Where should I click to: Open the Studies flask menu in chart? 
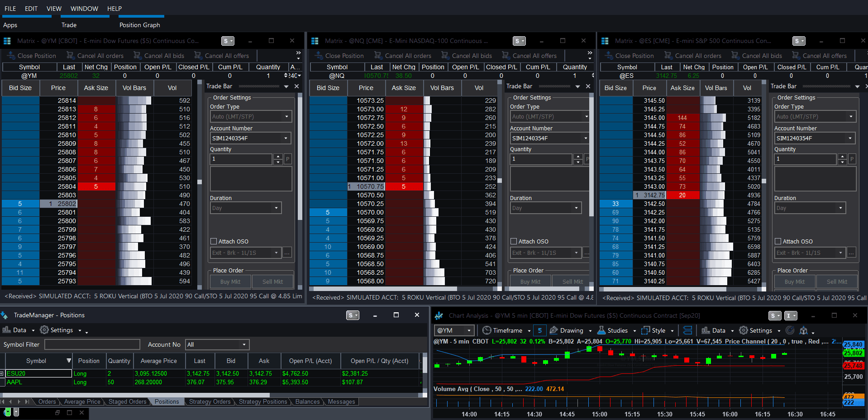pyautogui.click(x=601, y=330)
